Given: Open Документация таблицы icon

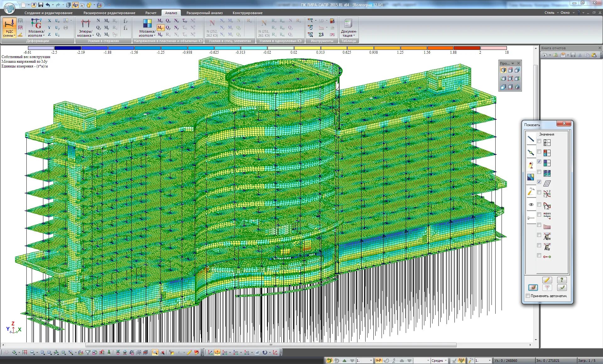Looking at the screenshot, I should click(349, 27).
